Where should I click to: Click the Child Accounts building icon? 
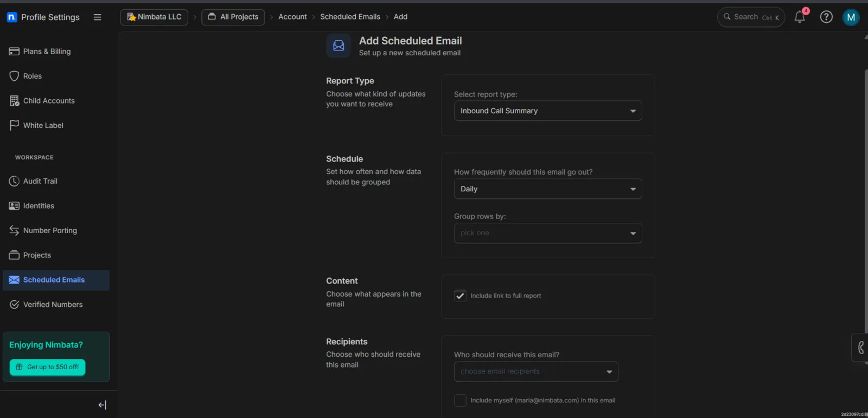click(x=14, y=101)
